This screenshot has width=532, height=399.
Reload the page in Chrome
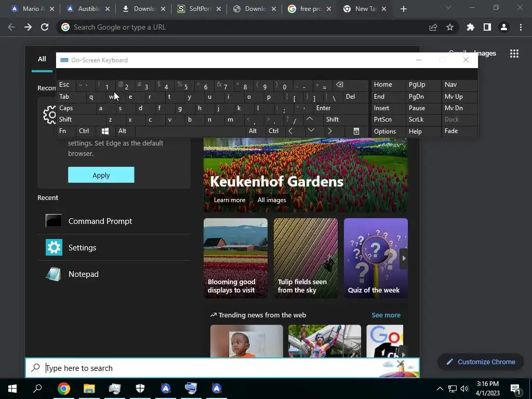pos(45,27)
